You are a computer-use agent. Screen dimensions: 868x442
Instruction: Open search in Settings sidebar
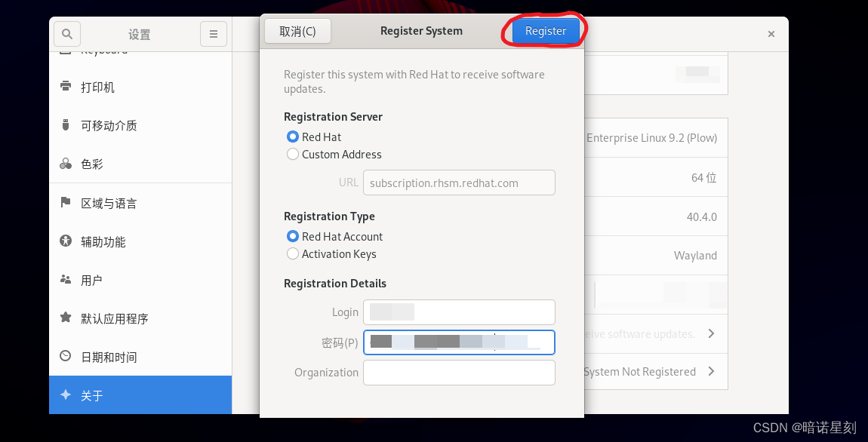(66, 34)
